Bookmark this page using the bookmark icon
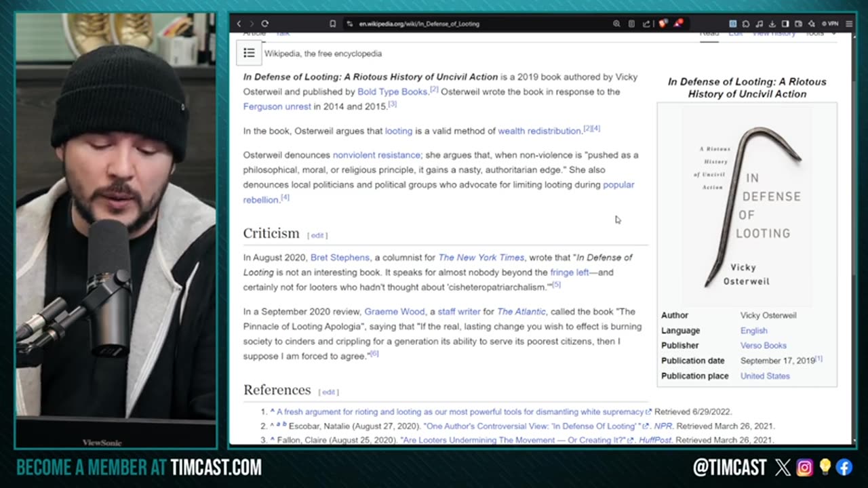868x488 pixels. point(332,24)
